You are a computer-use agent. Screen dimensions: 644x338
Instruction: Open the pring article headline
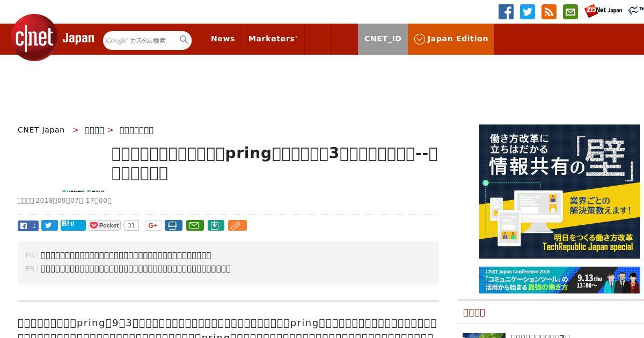tap(275, 163)
